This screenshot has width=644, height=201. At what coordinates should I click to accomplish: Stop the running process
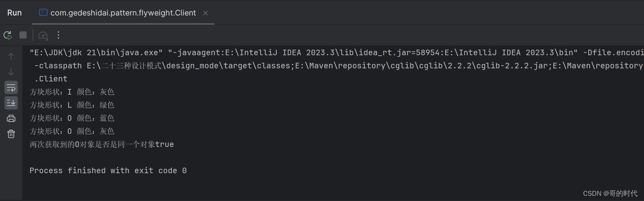click(x=23, y=35)
